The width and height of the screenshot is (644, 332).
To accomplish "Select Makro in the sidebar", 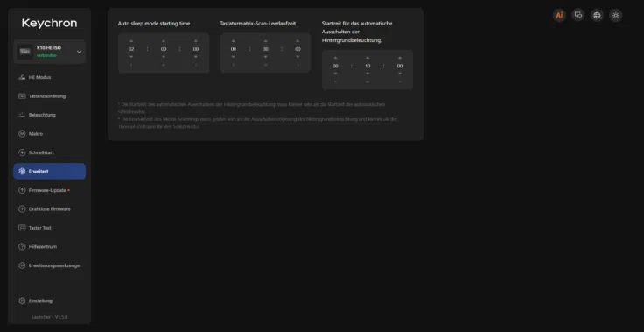I will point(50,134).
